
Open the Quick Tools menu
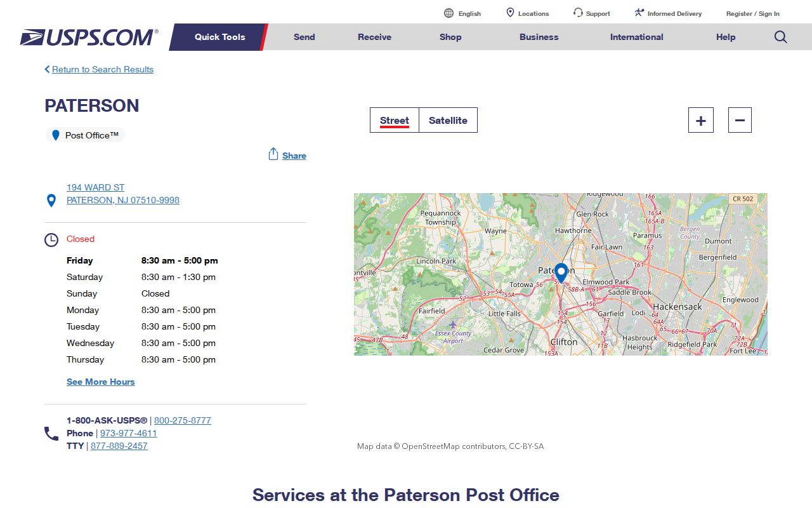219,37
